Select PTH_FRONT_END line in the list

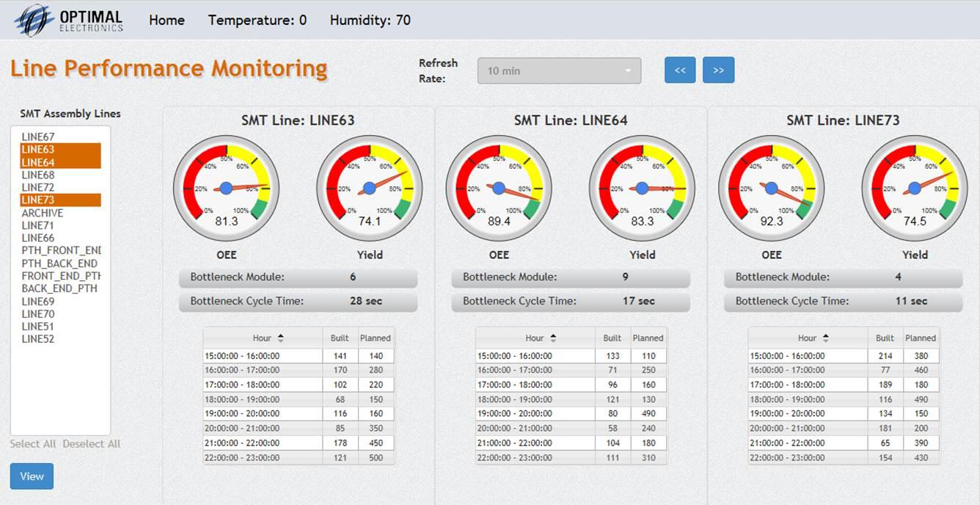[60, 250]
